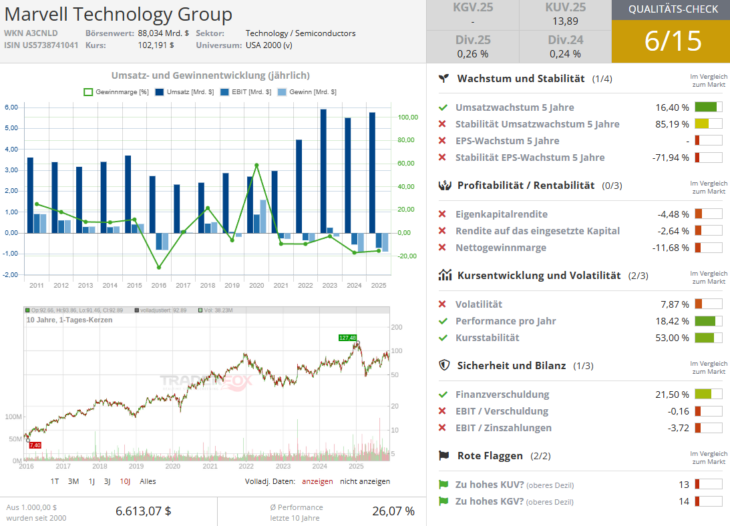The image size is (730, 526).
Task: Switch chart range to 3J
Action: 107,481
